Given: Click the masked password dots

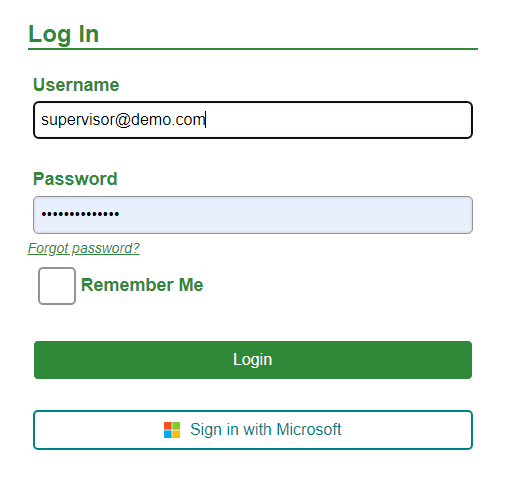Looking at the screenshot, I should click(80, 214).
